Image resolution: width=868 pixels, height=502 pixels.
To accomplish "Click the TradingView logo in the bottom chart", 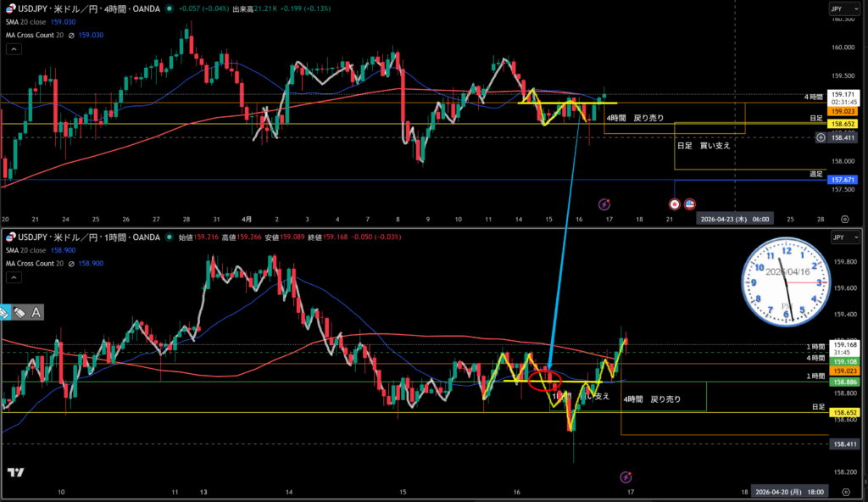I will (14, 472).
